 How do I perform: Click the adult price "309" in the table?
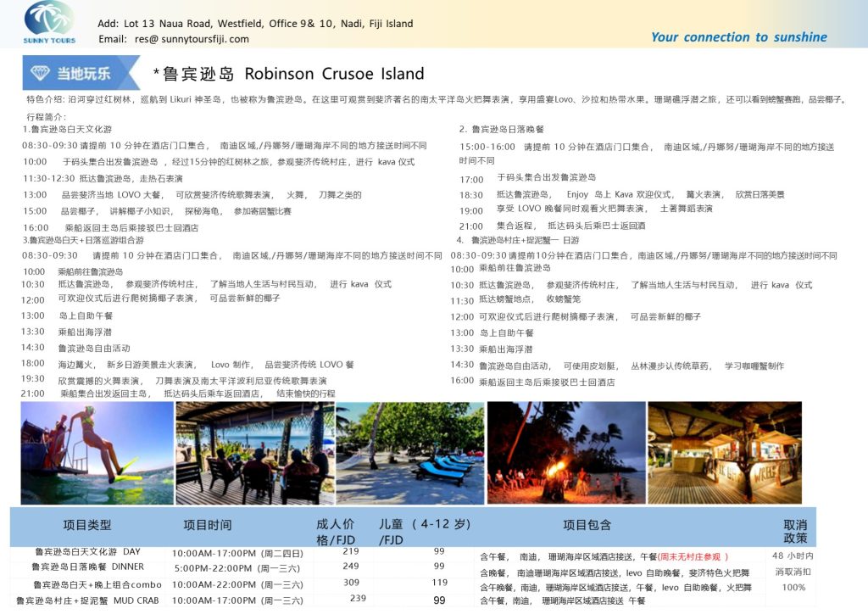(351, 583)
